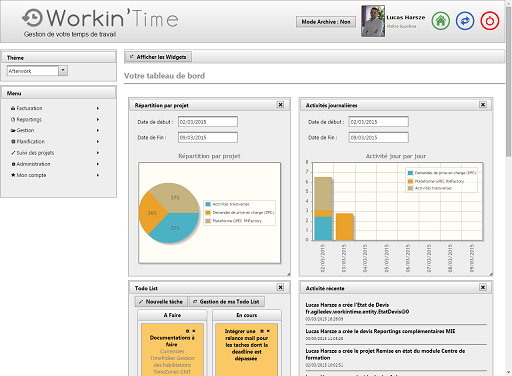This screenshot has width=512, height=376.
Task: Click the Nouvelle tâche button
Action: 161,302
